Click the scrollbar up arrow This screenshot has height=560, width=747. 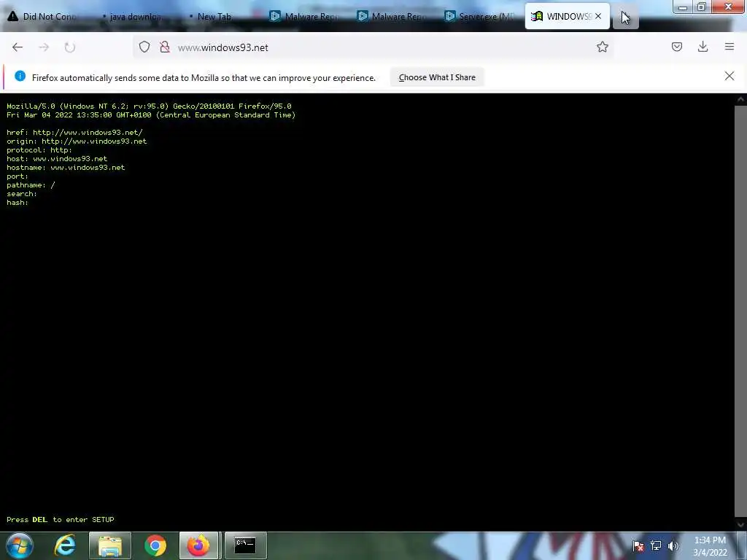pos(740,99)
